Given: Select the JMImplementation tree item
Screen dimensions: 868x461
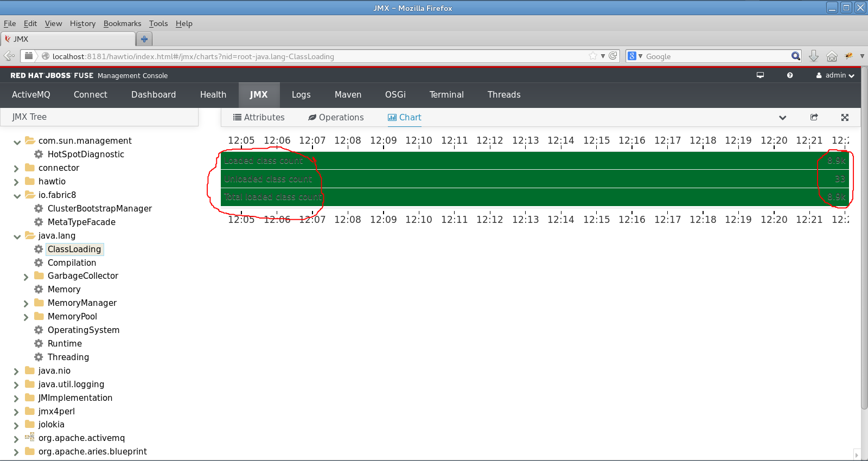Looking at the screenshot, I should [x=75, y=398].
